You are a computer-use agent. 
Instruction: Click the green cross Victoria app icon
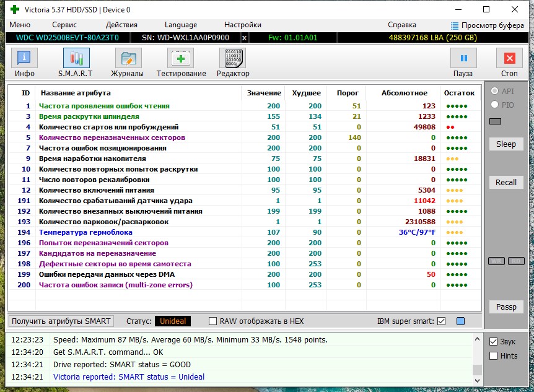tap(15, 9)
